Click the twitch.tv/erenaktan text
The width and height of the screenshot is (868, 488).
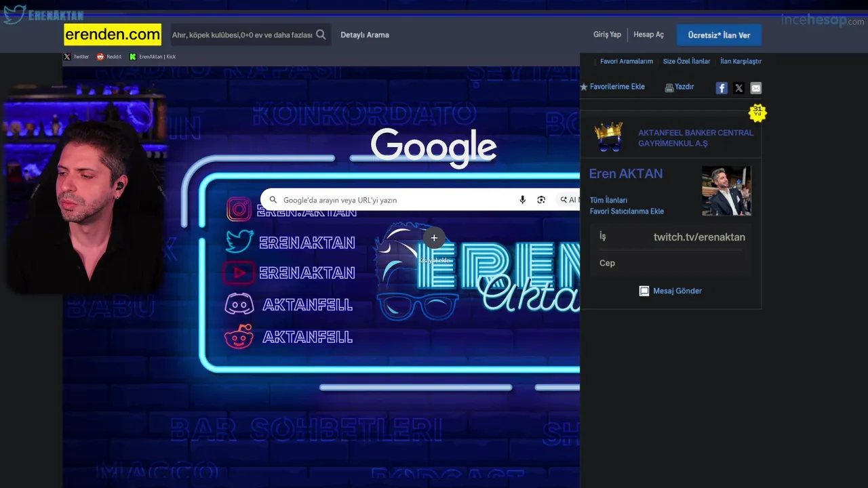tap(699, 237)
